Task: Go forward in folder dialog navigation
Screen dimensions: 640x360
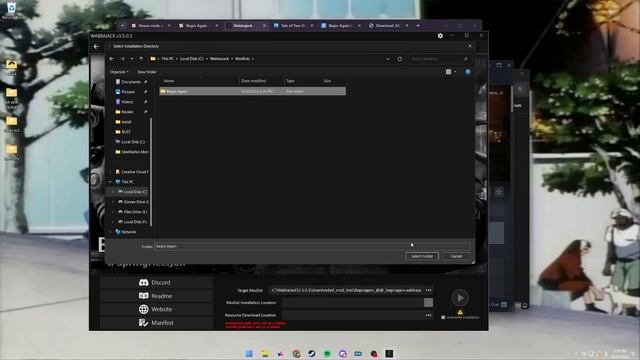Action: [x=122, y=59]
